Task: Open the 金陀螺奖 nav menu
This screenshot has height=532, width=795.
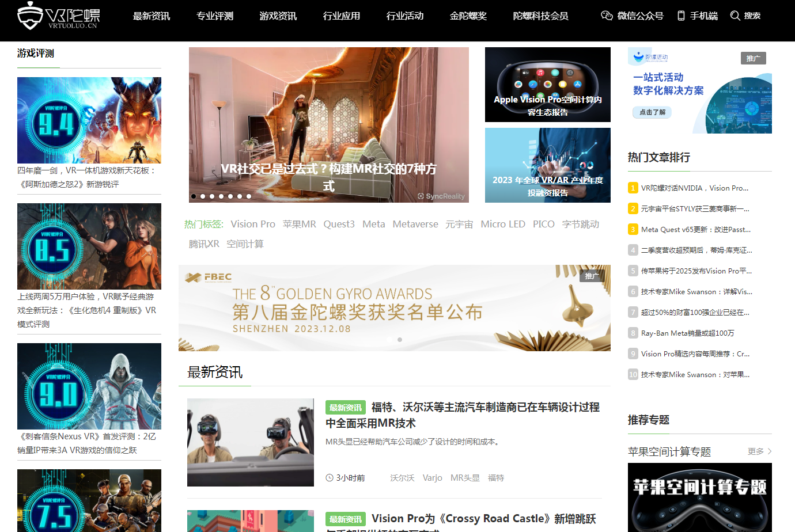Action: pyautogui.click(x=468, y=16)
